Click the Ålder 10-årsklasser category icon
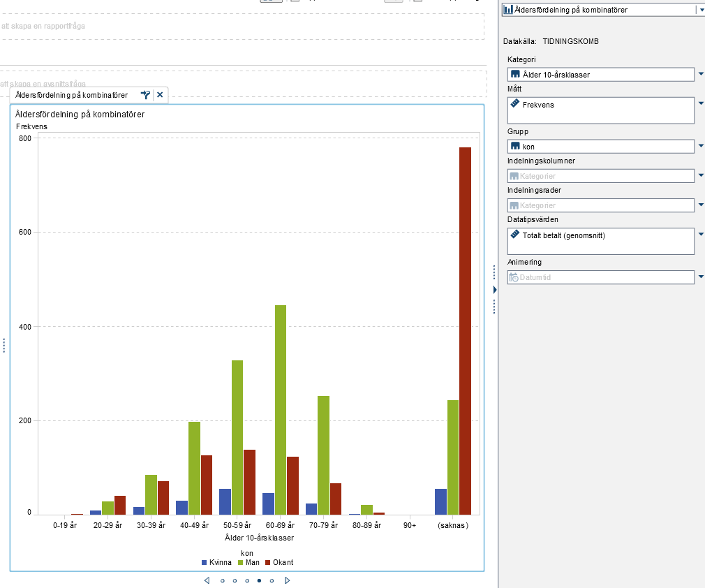Image resolution: width=705 pixels, height=588 pixels. [x=515, y=74]
